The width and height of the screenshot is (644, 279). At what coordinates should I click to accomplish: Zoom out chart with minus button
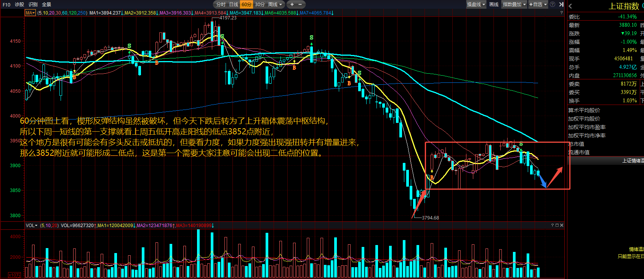(300, 5)
